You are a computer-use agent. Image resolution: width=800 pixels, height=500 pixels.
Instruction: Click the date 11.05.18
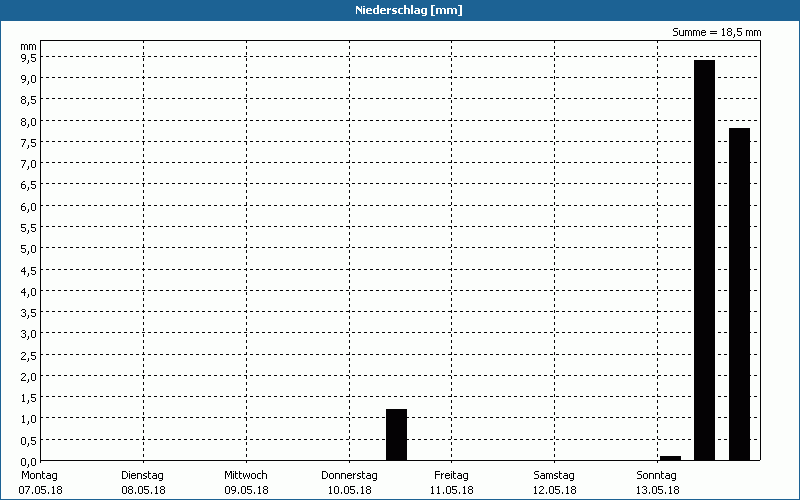(452, 491)
